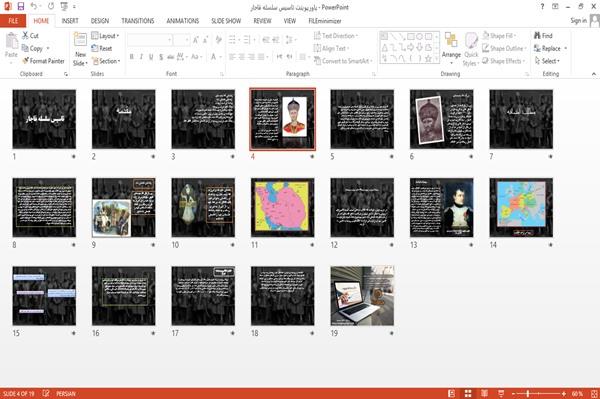Viewport: 600px width, 399px height.
Task: Open the Select dropdown in Editing
Action: pyautogui.click(x=547, y=61)
